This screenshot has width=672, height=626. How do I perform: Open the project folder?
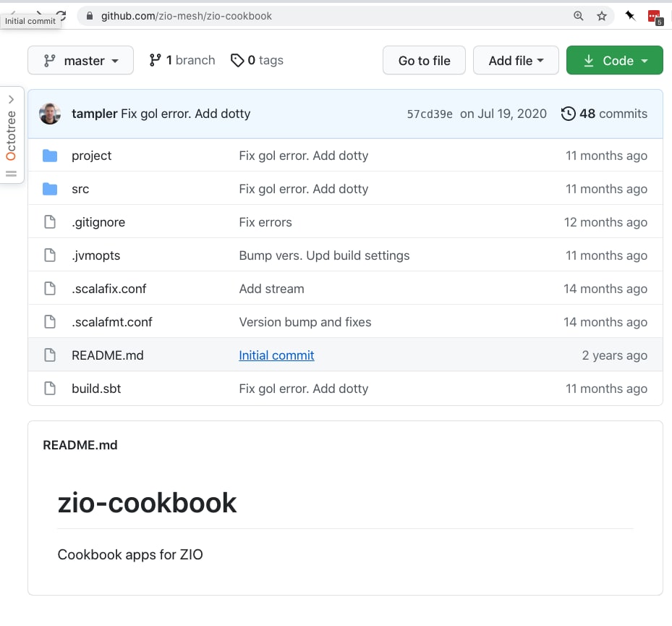click(91, 156)
